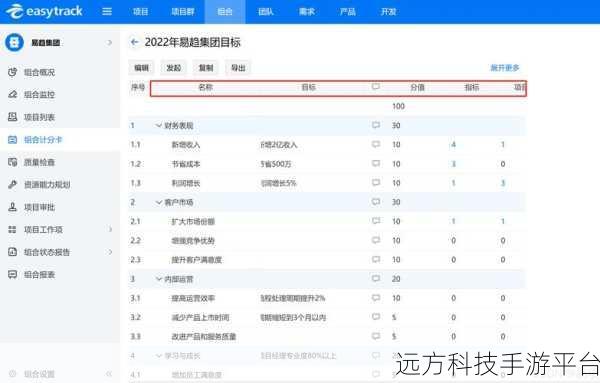Open the 开发 top tab
600x383 pixels.
(x=388, y=11)
